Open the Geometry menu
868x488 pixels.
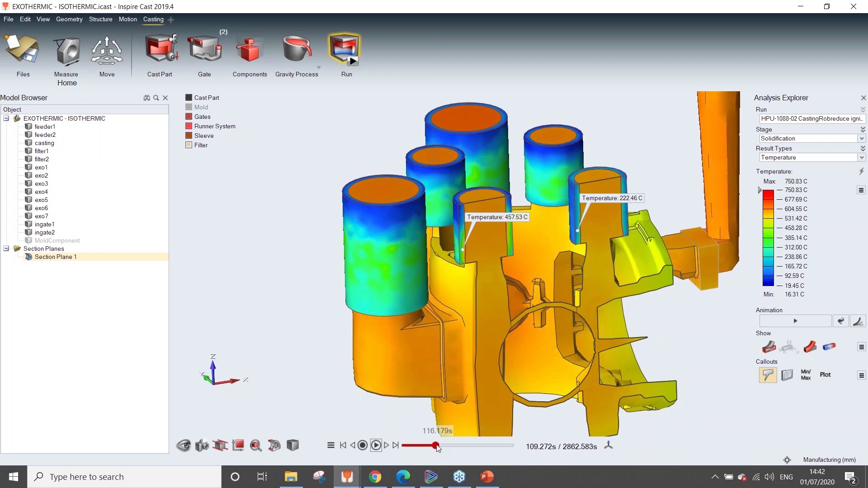(x=69, y=19)
